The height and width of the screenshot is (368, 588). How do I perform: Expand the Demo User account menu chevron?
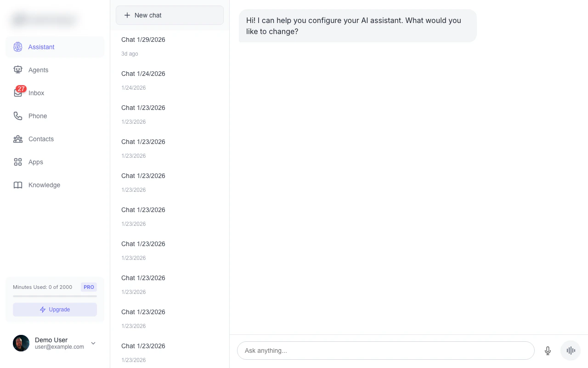(x=93, y=343)
